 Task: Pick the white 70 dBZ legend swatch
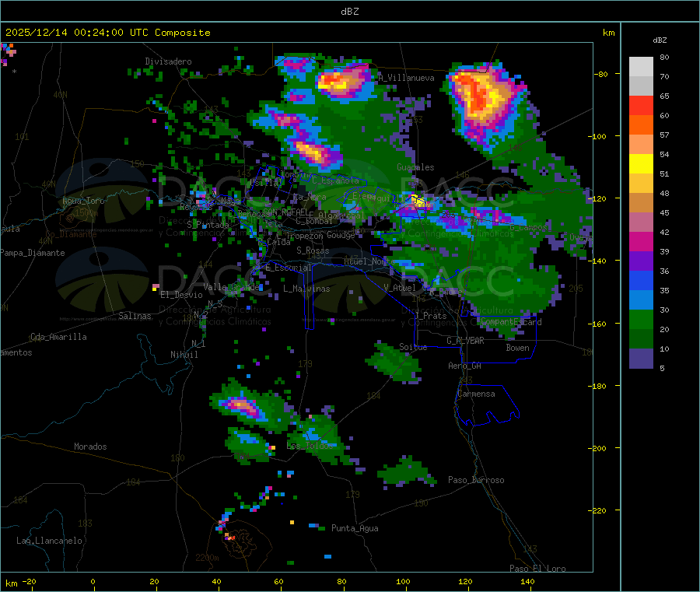[641, 67]
